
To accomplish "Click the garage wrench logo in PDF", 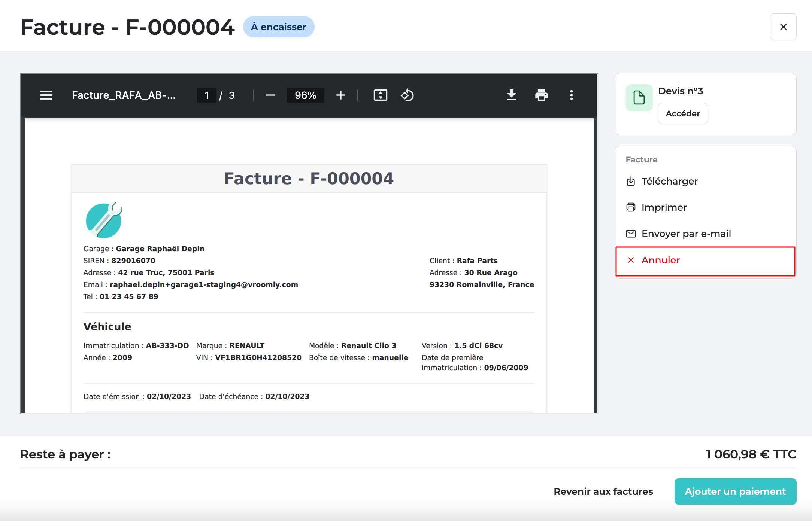I will pos(104,220).
